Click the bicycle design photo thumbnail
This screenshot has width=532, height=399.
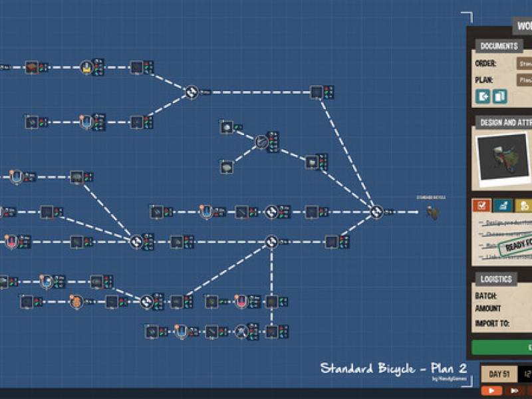pos(503,159)
